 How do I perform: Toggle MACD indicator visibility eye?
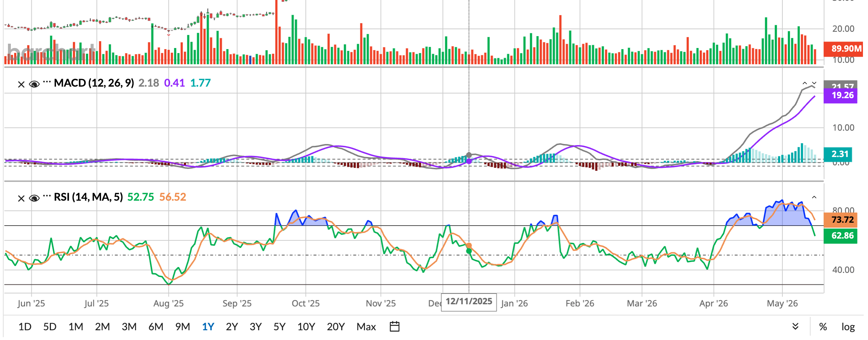point(34,84)
